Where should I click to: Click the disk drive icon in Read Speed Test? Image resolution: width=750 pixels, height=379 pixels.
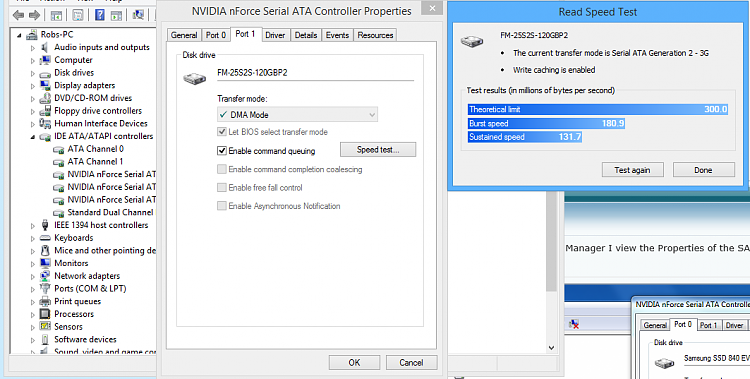click(472, 42)
